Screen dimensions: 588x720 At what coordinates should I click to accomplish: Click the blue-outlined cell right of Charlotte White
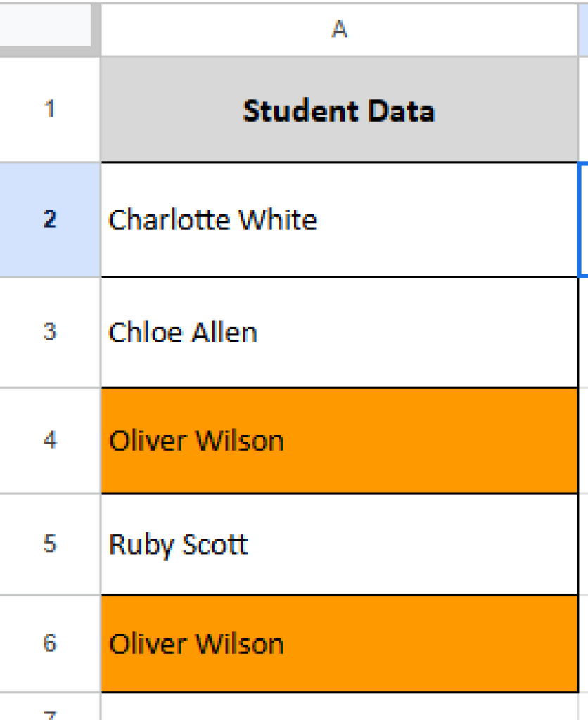584,219
